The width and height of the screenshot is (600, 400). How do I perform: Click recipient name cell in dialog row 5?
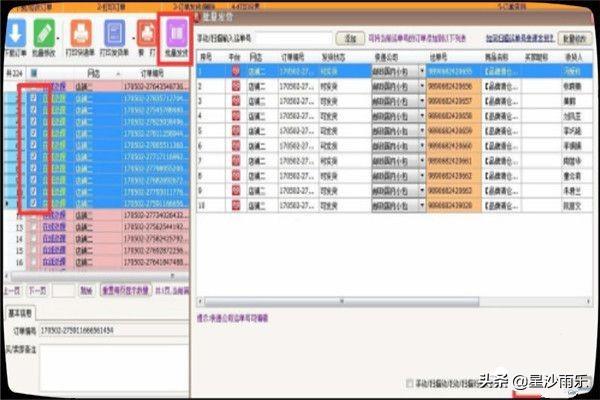pyautogui.click(x=577, y=131)
